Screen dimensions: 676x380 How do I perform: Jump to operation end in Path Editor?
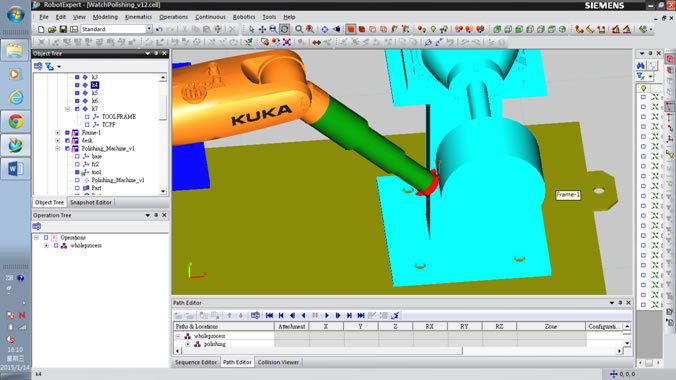361,315
